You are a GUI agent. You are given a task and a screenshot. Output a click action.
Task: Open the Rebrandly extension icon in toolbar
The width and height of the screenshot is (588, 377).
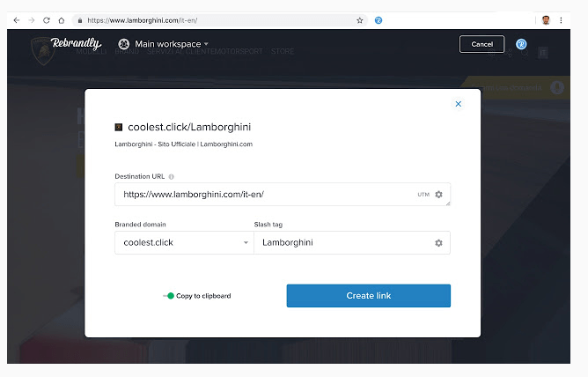[x=379, y=20]
